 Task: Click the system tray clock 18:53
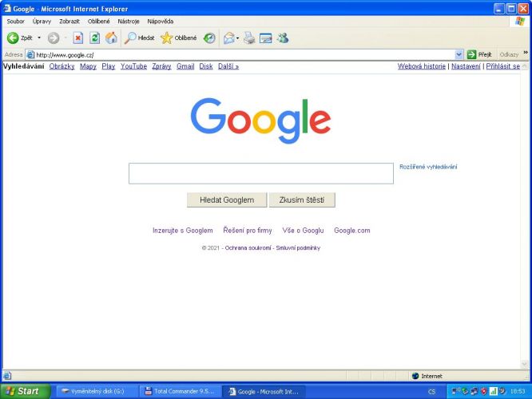(x=518, y=391)
